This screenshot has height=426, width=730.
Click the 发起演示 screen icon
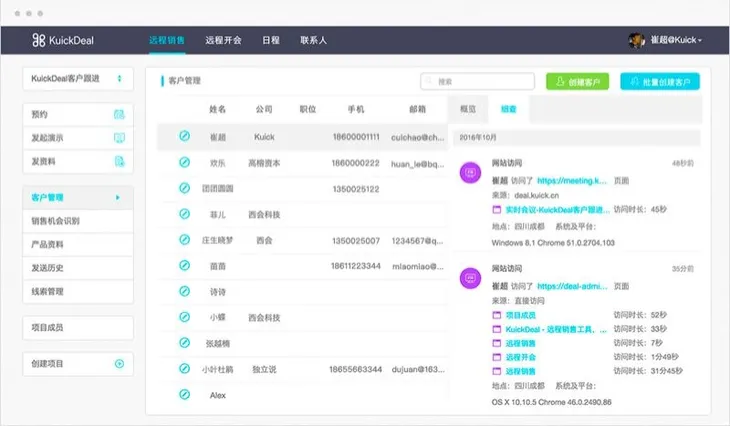click(119, 138)
